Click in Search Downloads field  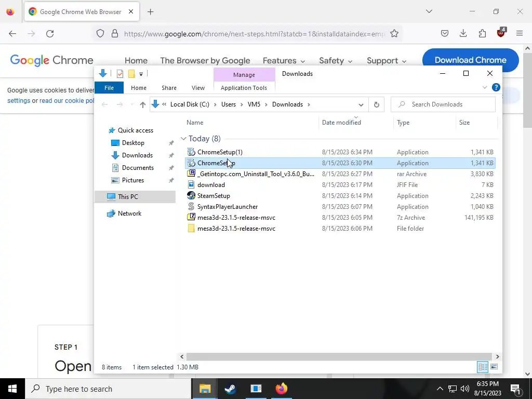(443, 104)
